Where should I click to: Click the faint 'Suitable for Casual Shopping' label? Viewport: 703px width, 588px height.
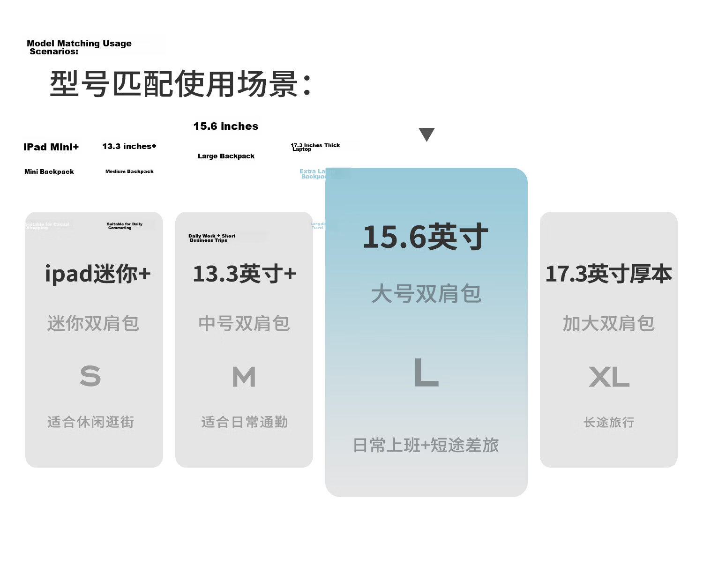pos(47,226)
